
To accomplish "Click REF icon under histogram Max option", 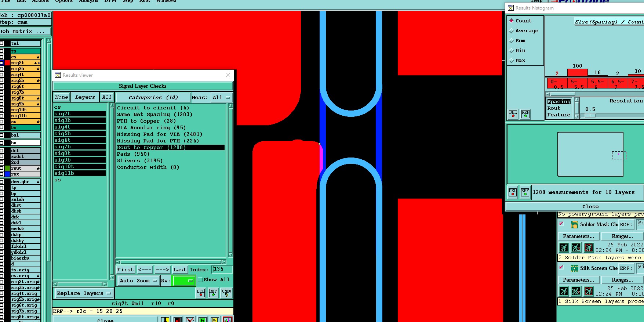I will (525, 114).
